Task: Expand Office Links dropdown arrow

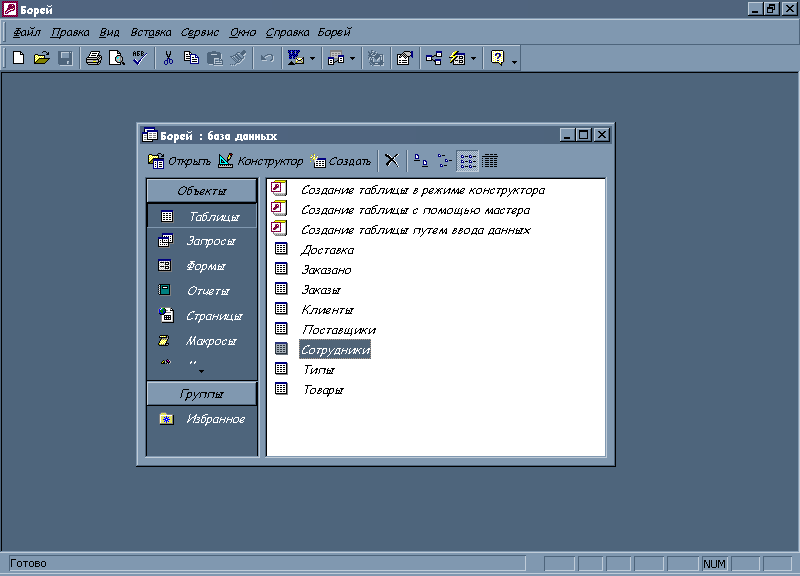Action: [x=312, y=59]
